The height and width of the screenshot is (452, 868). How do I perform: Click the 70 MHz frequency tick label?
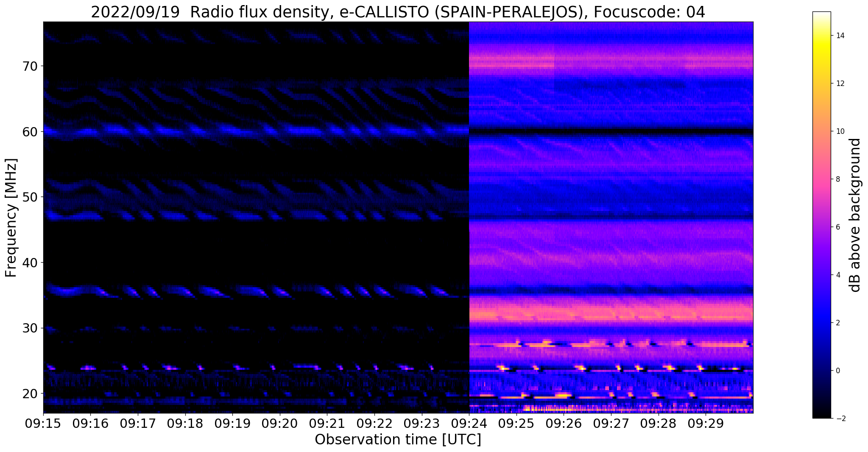point(30,66)
